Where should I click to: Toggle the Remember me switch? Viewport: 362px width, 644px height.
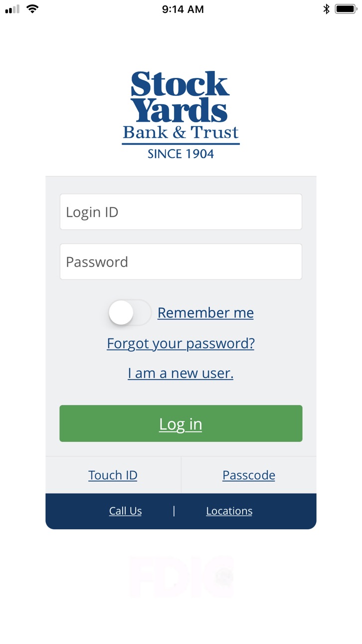(130, 313)
